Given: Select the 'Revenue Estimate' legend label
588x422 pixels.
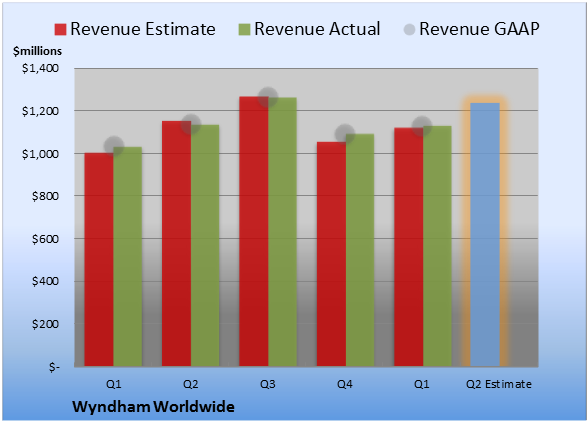Looking at the screenshot, I should coord(143,29).
